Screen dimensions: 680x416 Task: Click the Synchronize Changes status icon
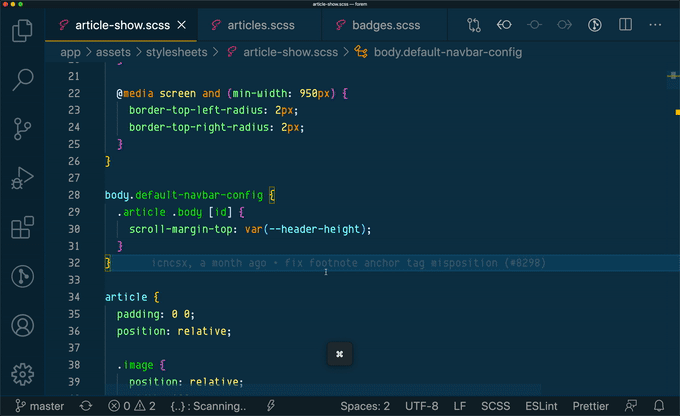point(86,406)
